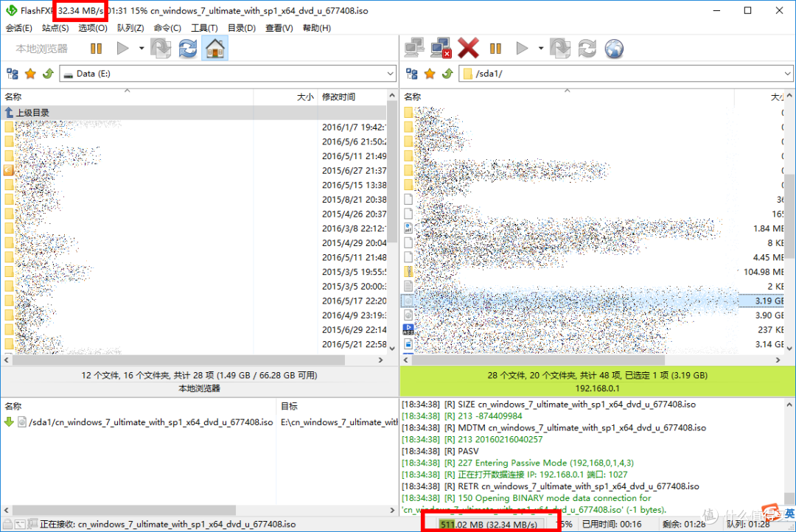Pause the remote pane transfer
The image size is (796, 532).
pos(495,49)
